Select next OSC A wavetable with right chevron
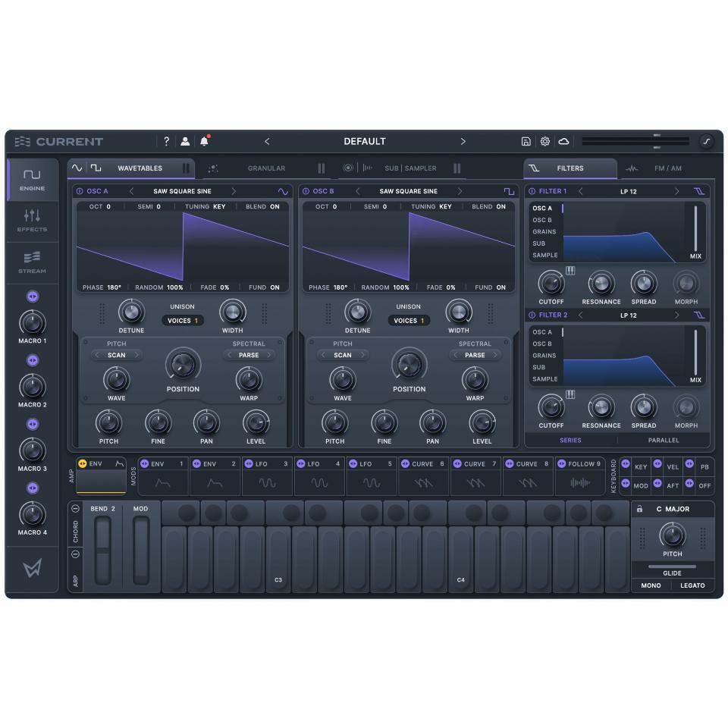 point(234,191)
